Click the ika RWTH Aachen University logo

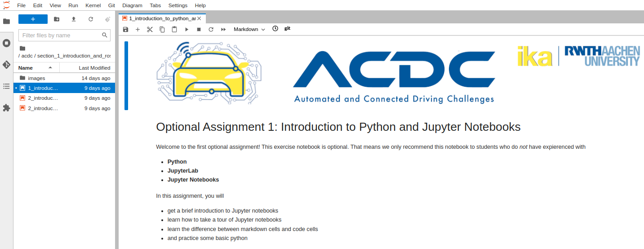coord(579,56)
